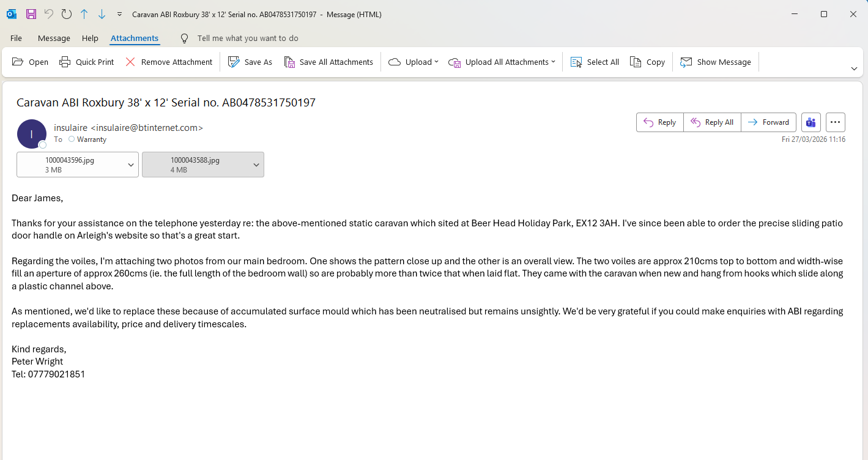Open dropdown arrow for 1000043596.jpg attachment
The height and width of the screenshot is (460, 868).
click(x=130, y=165)
